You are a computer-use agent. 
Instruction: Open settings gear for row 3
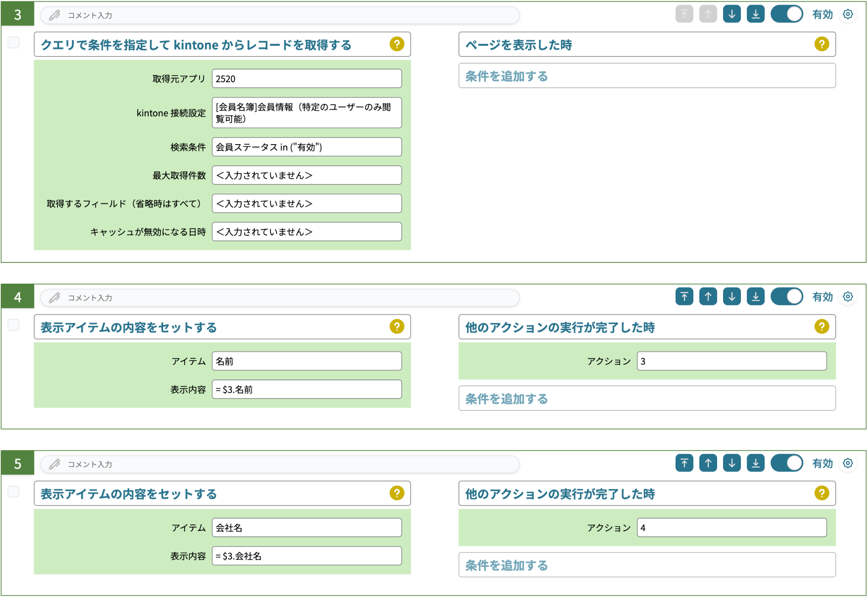pyautogui.click(x=848, y=14)
